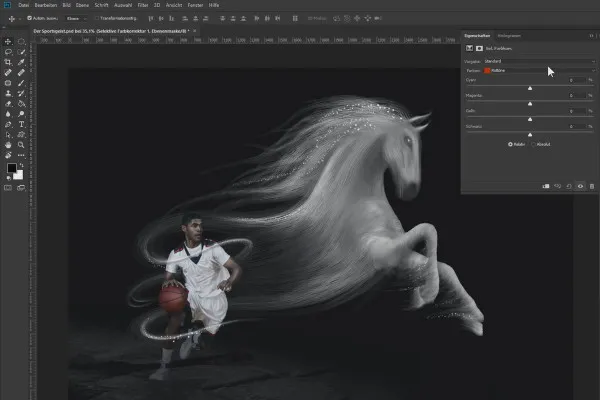Screen dimensions: 600x400
Task: Open the Vorgabe preset dropdown
Action: click(x=540, y=61)
